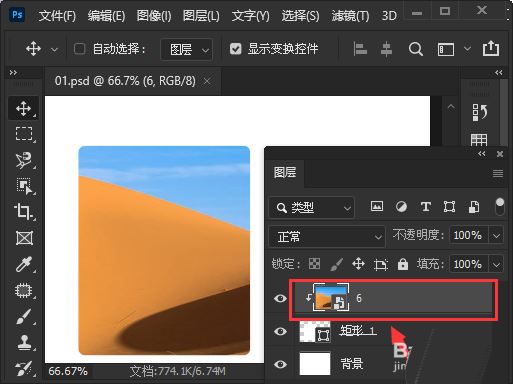Open the 类型 layer filter dropdown
513x384 pixels.
click(x=311, y=207)
